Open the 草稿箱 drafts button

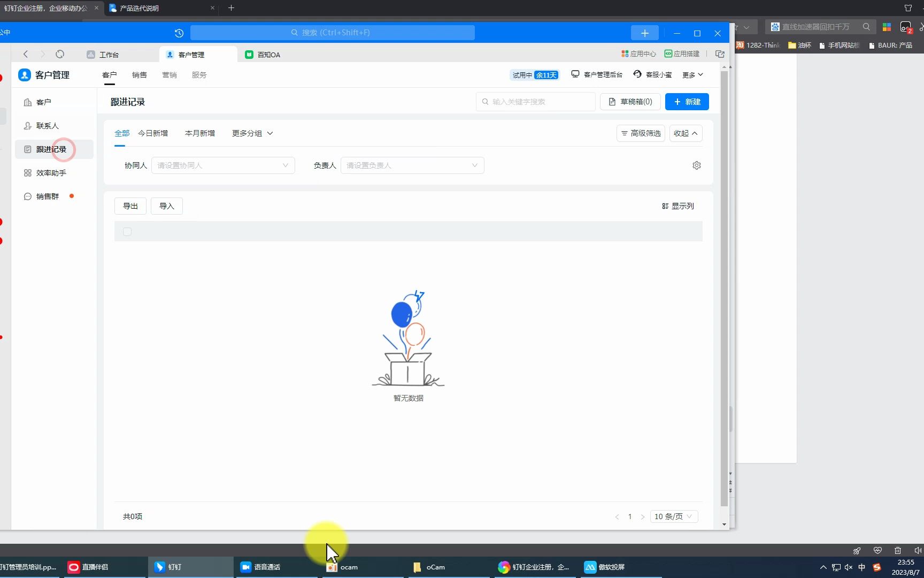tap(630, 102)
